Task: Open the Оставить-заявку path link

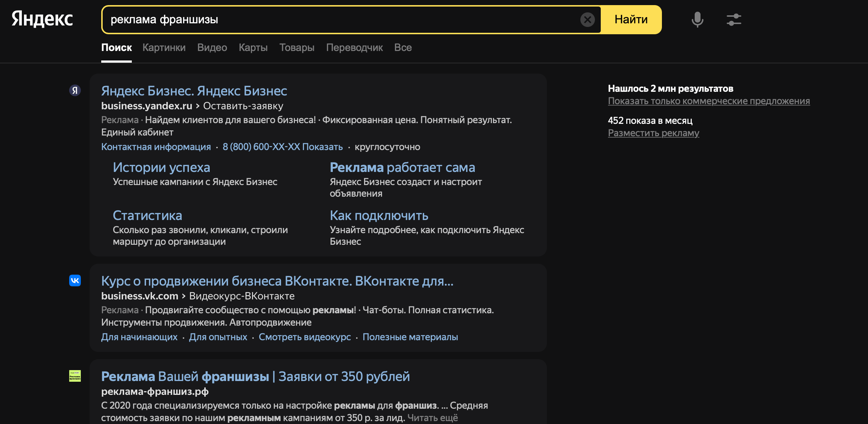Action: point(243,106)
